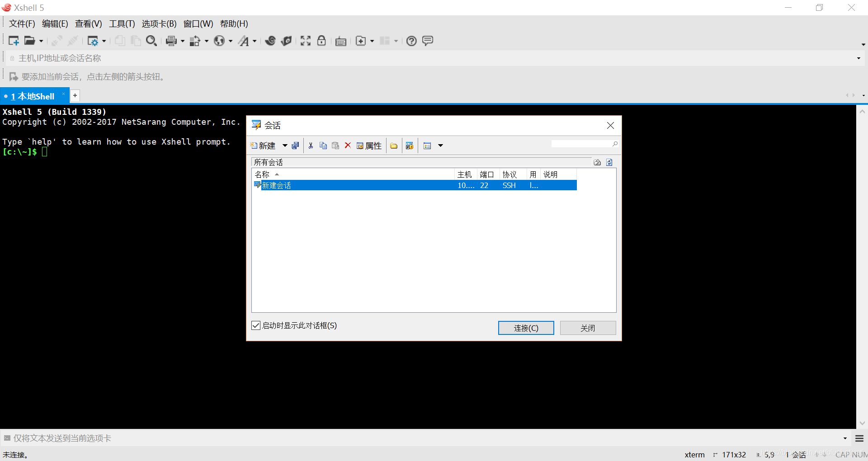Screen dimensions: 868x461
Task: Open the Help question-mark icon
Action: pos(411,41)
